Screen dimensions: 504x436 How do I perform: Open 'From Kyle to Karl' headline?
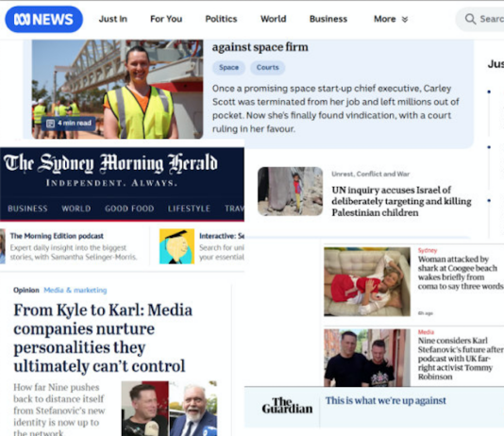[x=103, y=338]
